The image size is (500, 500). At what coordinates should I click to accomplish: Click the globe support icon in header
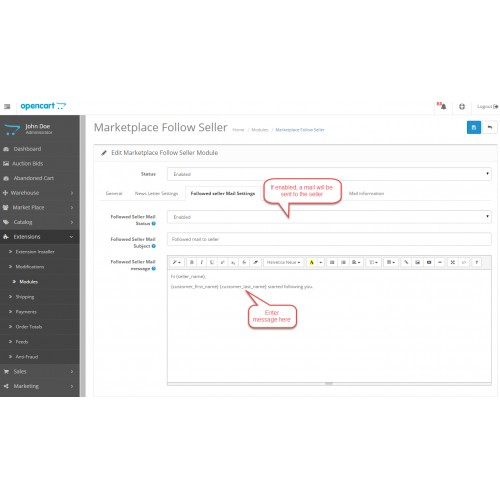(462, 107)
